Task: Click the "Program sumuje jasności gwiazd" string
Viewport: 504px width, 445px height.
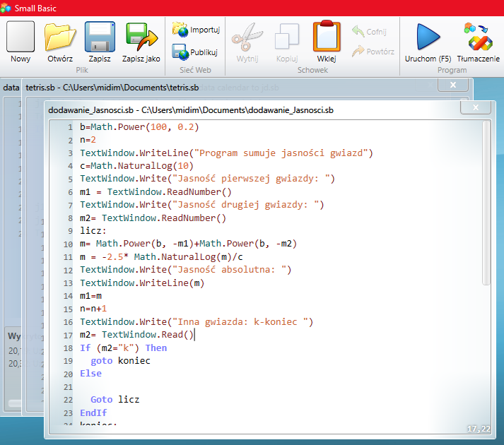Action: click(x=281, y=153)
